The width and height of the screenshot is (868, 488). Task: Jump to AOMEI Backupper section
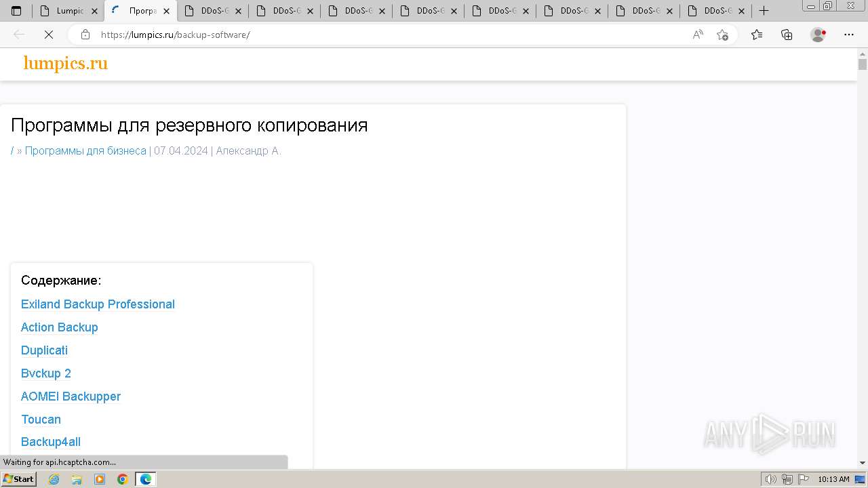click(x=71, y=396)
